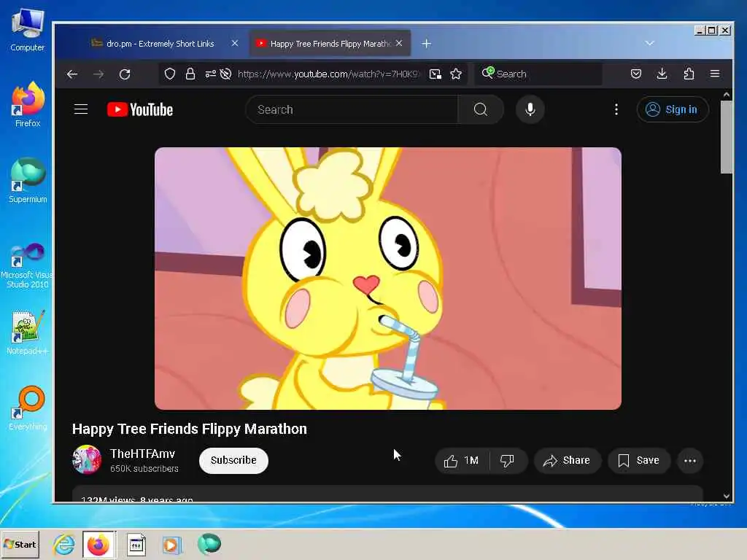Focus the YouTube Search input field
The image size is (747, 560).
tap(352, 109)
